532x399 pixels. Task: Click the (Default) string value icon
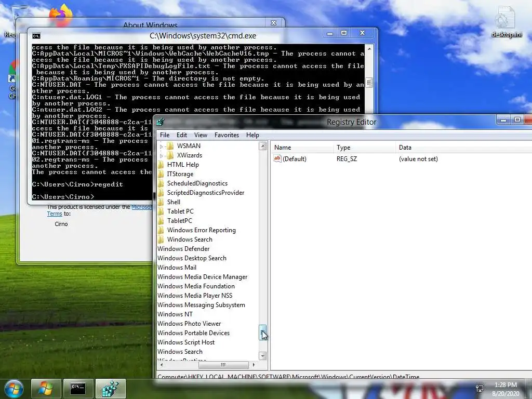point(277,158)
